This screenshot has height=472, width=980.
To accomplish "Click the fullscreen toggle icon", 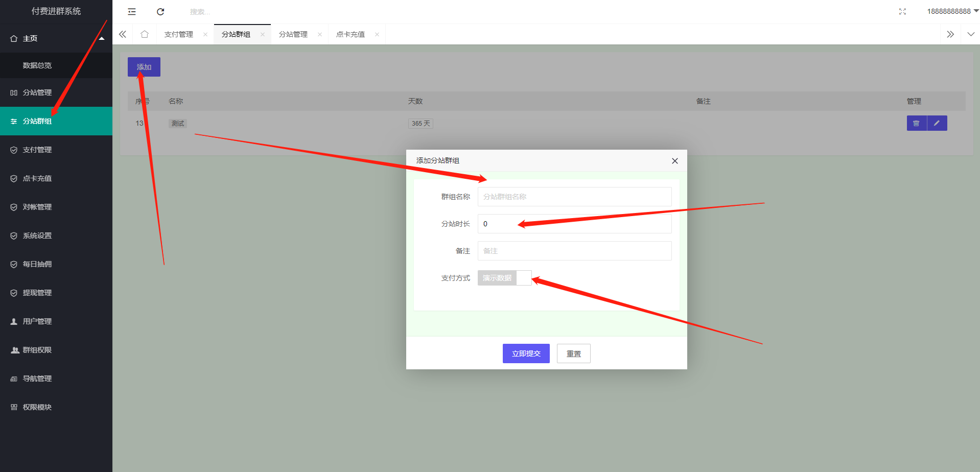I will [902, 12].
